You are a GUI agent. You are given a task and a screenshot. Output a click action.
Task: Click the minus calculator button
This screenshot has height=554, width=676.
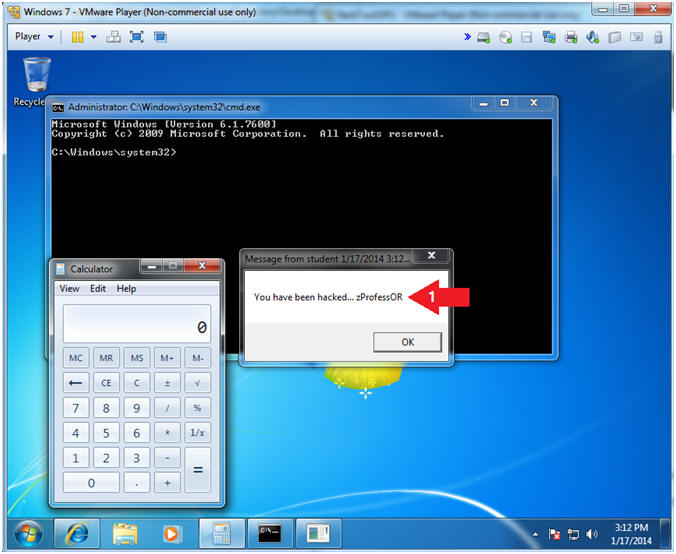[x=167, y=458]
